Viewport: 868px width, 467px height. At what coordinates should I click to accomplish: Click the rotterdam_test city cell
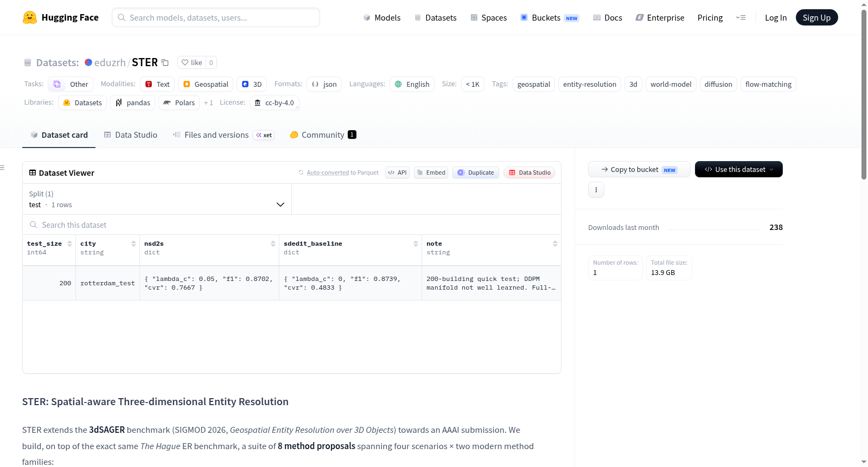tap(107, 283)
